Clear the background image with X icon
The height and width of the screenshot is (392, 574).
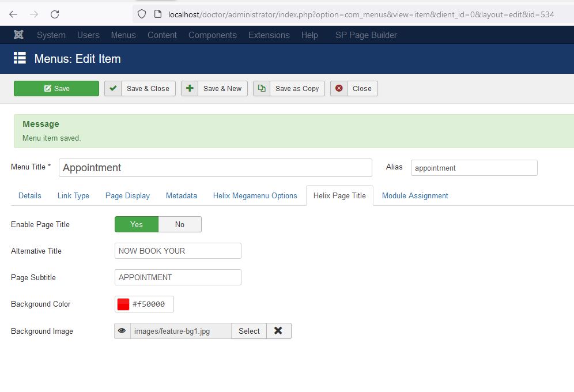[x=278, y=331]
